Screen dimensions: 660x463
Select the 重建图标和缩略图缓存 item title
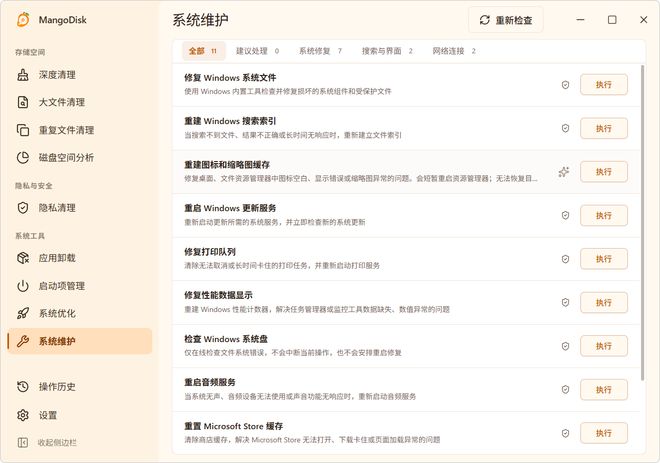point(227,165)
